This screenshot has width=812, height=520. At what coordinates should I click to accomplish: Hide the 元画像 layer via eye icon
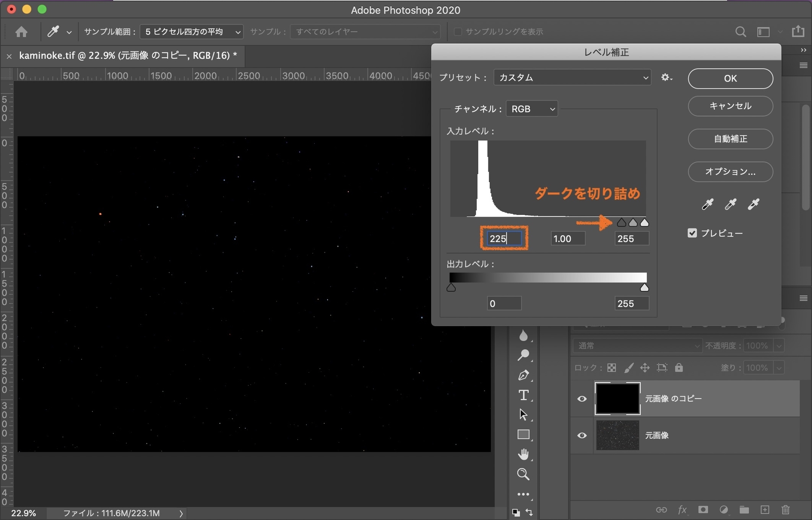[582, 435]
